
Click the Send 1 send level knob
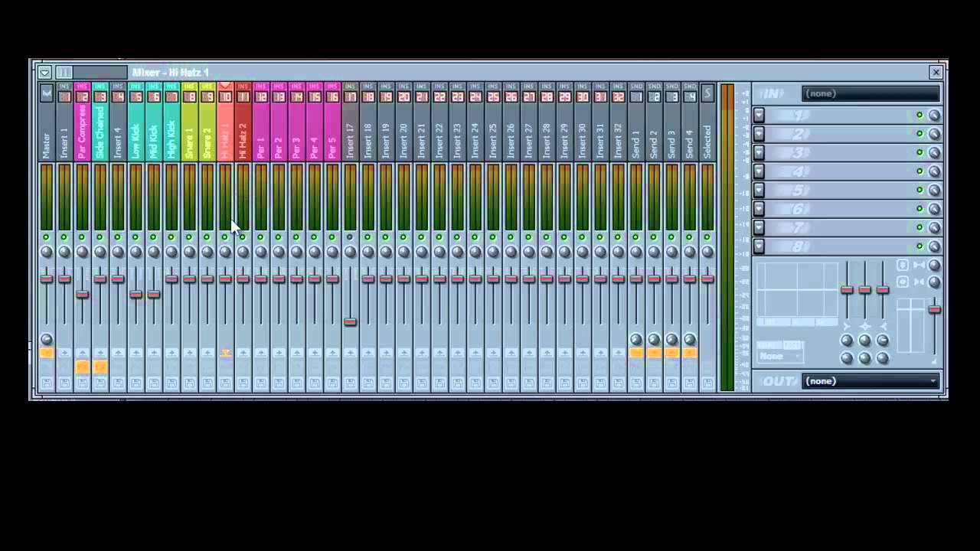click(x=635, y=339)
